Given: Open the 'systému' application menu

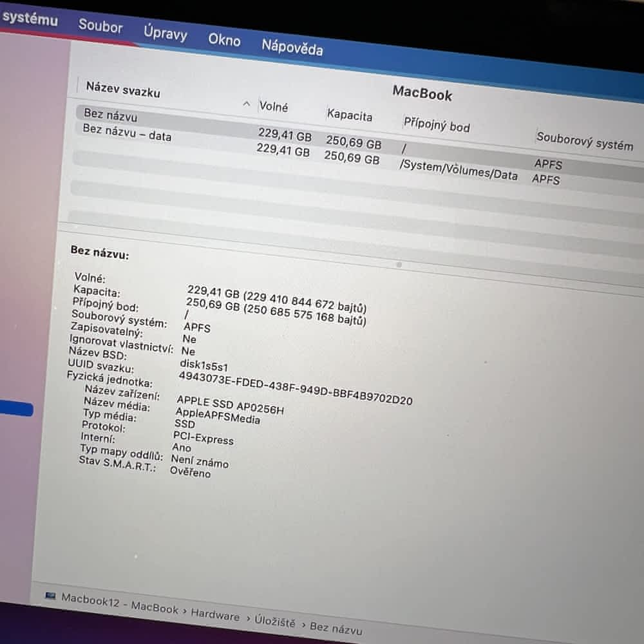Looking at the screenshot, I should click(x=30, y=19).
